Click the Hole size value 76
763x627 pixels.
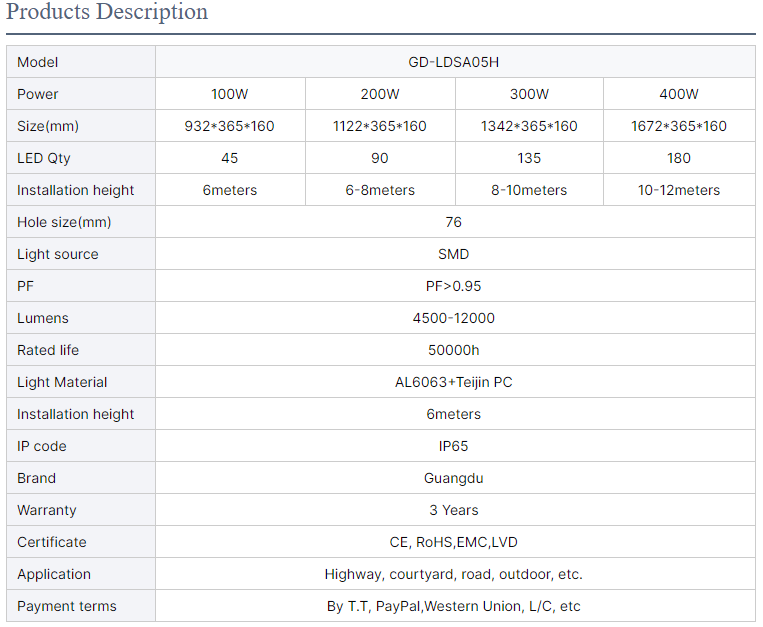tap(454, 222)
